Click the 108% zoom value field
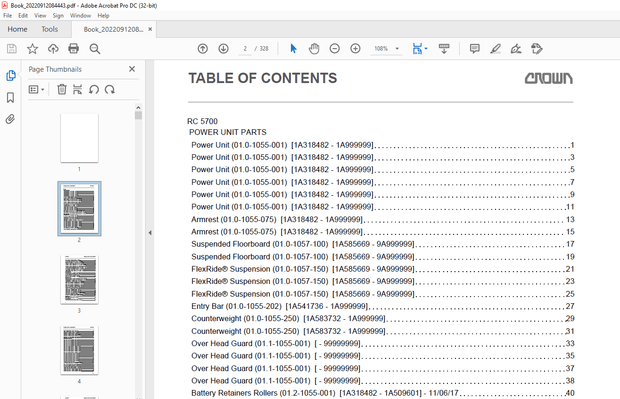This screenshot has width=620, height=399. [x=381, y=49]
